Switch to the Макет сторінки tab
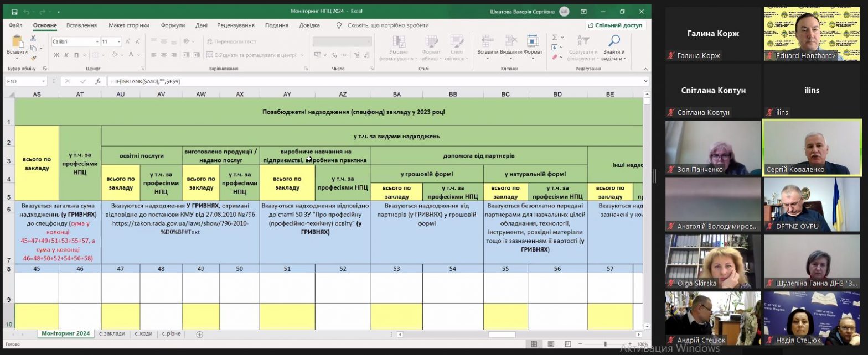The width and height of the screenshot is (868, 355). 129,25
